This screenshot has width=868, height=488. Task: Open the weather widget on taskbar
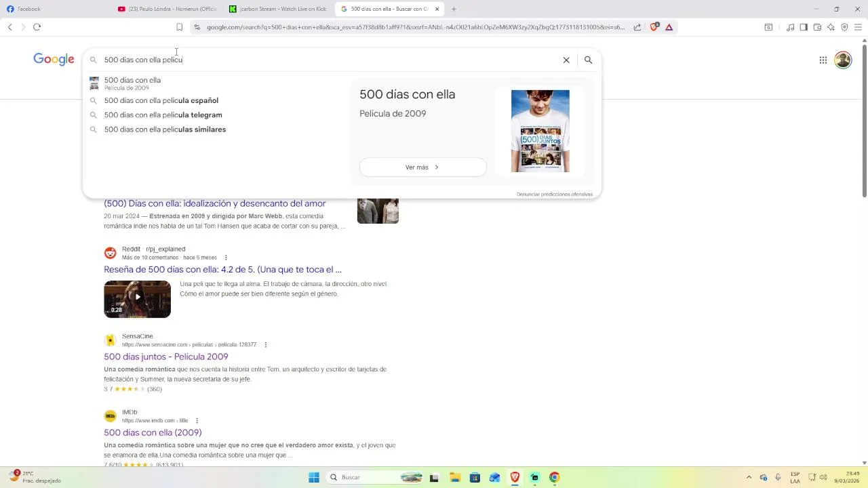click(35, 477)
